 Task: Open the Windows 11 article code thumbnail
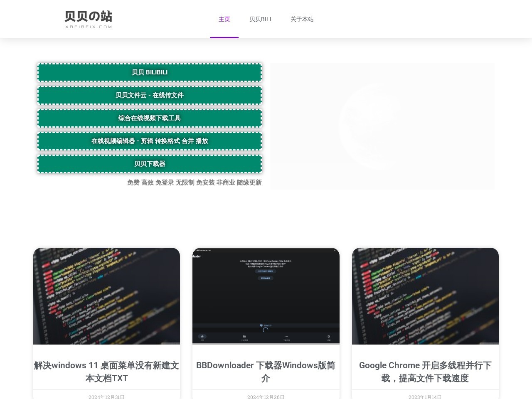[x=106, y=296]
